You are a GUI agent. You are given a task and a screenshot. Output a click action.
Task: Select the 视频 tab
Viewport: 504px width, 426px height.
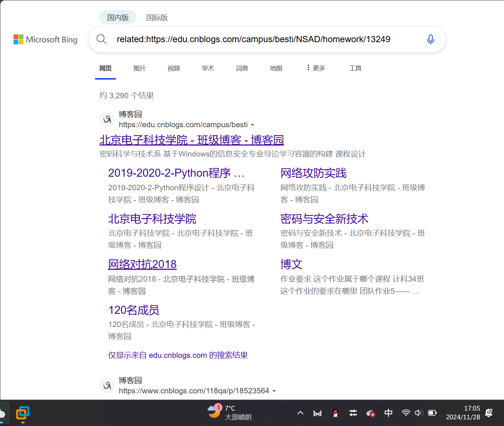point(174,68)
